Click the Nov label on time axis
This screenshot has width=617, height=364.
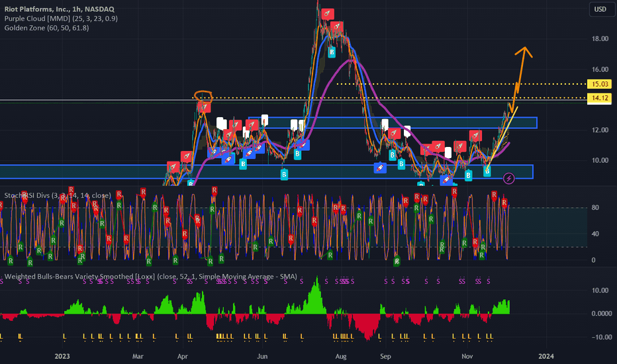click(x=467, y=356)
